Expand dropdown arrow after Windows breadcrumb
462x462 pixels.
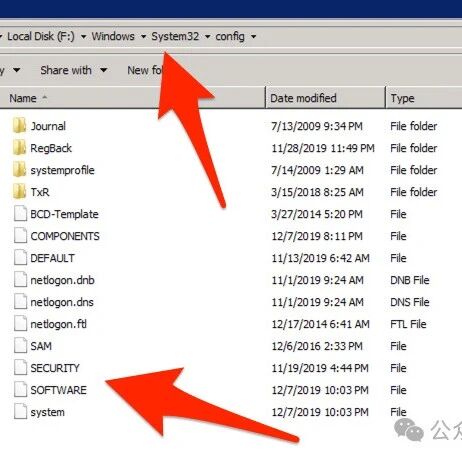[143, 36]
